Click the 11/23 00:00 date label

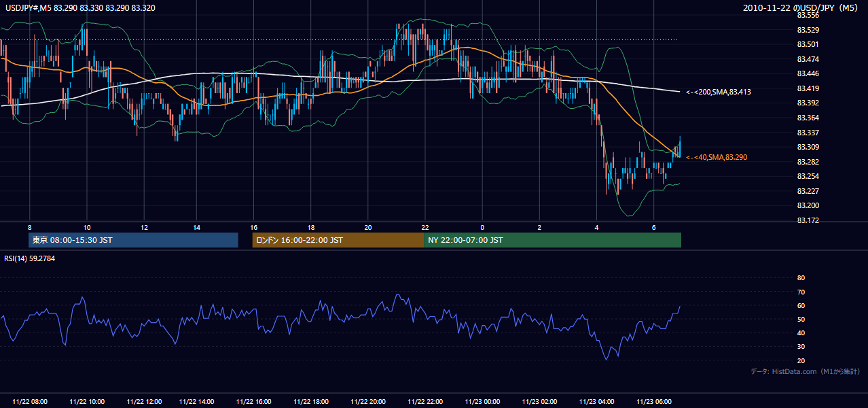pos(482,402)
